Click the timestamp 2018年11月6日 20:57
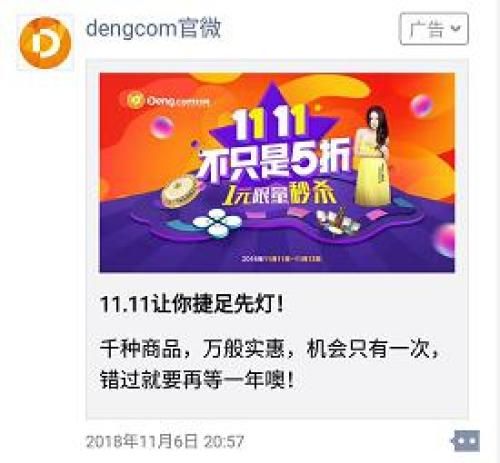This screenshot has width=500, height=463. coord(165,441)
